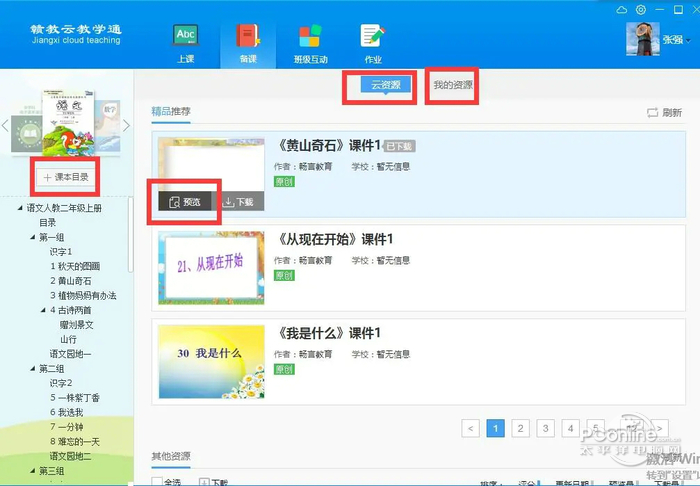The height and width of the screenshot is (486, 700).
Task: Go to previous page with the < button
Action: coord(471,428)
